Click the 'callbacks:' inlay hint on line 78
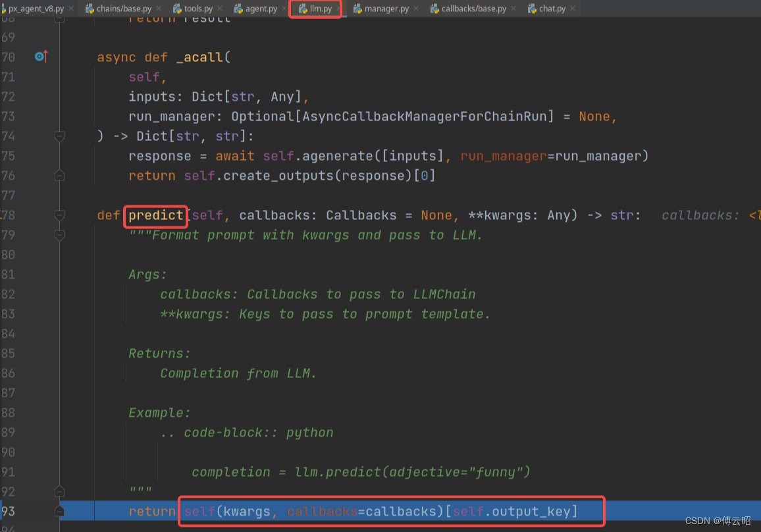 coord(700,215)
